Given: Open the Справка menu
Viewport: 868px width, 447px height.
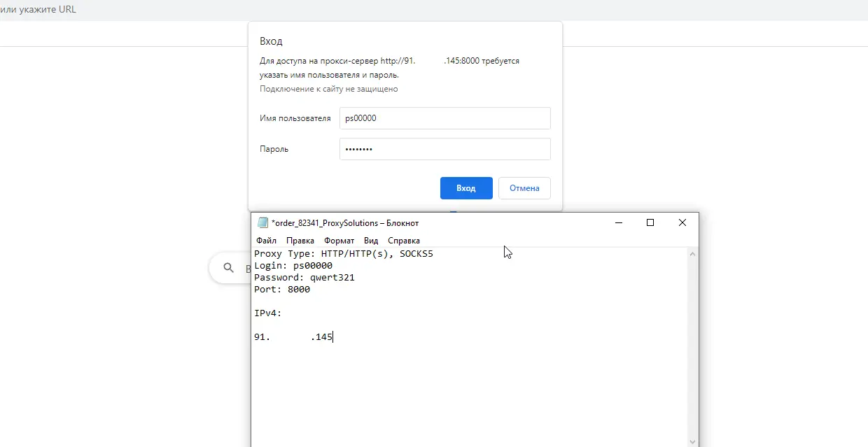Looking at the screenshot, I should [403, 240].
